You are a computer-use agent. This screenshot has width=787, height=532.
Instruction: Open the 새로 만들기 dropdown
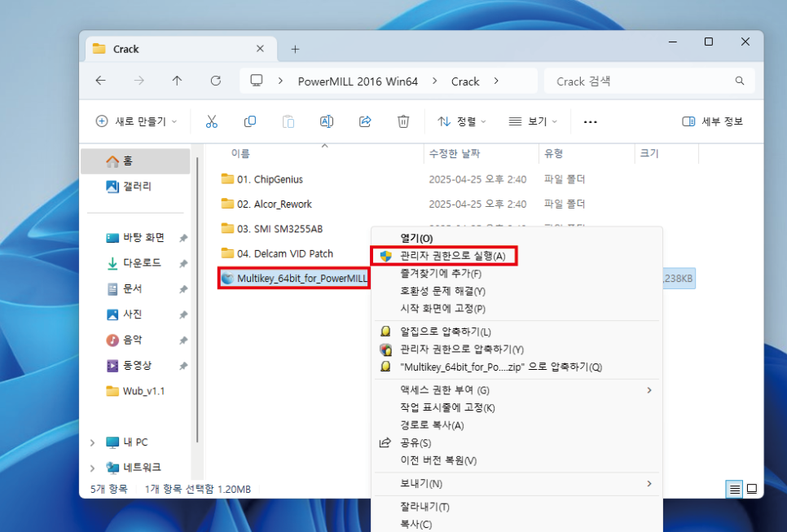[x=136, y=121]
